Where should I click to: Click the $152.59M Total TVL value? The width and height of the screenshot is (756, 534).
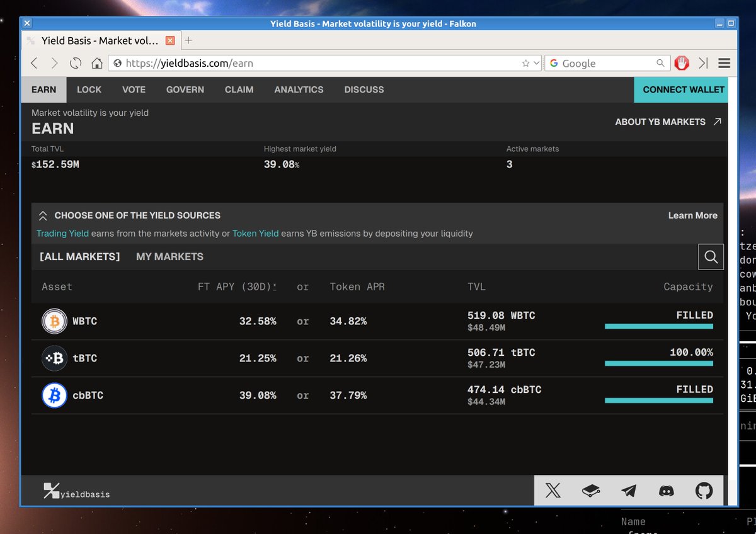pyautogui.click(x=55, y=164)
